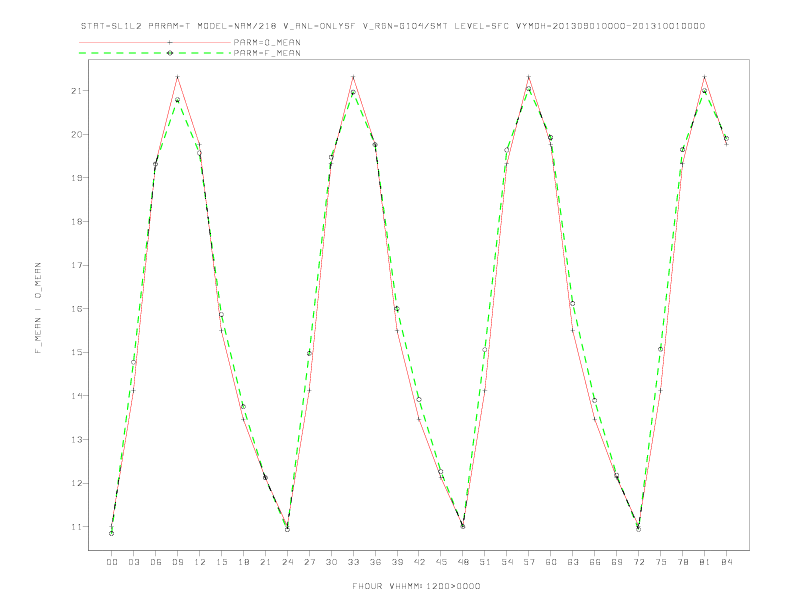Click the O_MEAN plus marker at hour 63

pos(573,330)
